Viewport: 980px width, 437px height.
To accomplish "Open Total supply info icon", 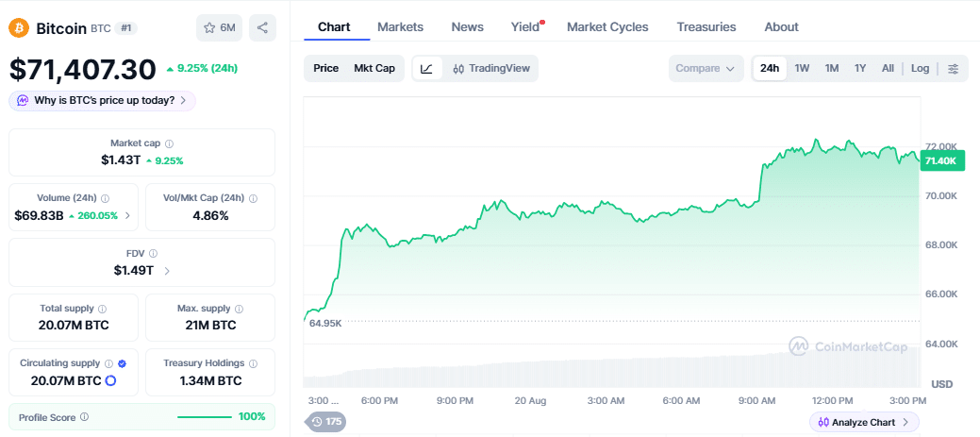I will pyautogui.click(x=103, y=309).
